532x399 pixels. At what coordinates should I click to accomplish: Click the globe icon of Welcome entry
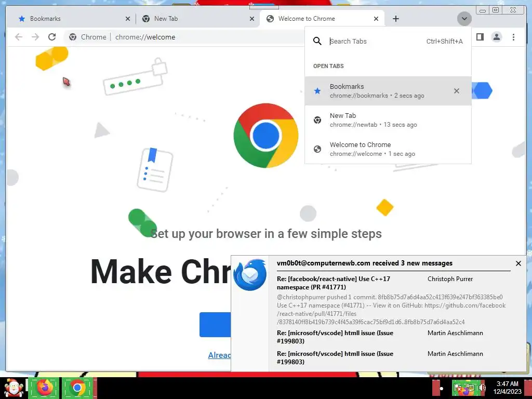[317, 149]
